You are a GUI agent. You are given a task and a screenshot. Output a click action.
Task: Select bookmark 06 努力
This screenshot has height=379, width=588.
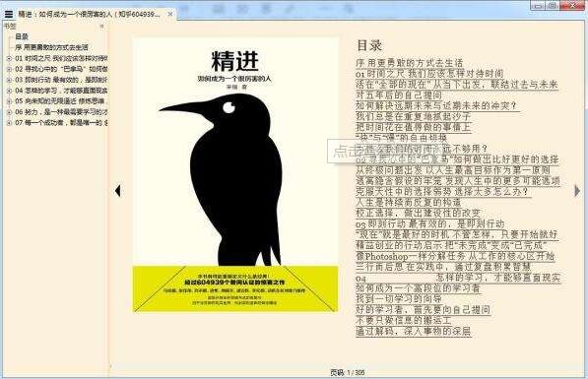[x=61, y=112]
